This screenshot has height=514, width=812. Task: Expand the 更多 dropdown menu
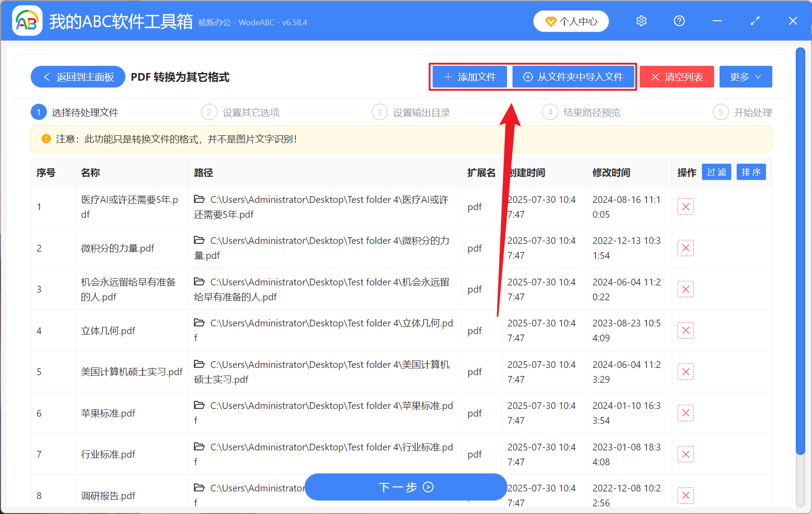tap(745, 77)
